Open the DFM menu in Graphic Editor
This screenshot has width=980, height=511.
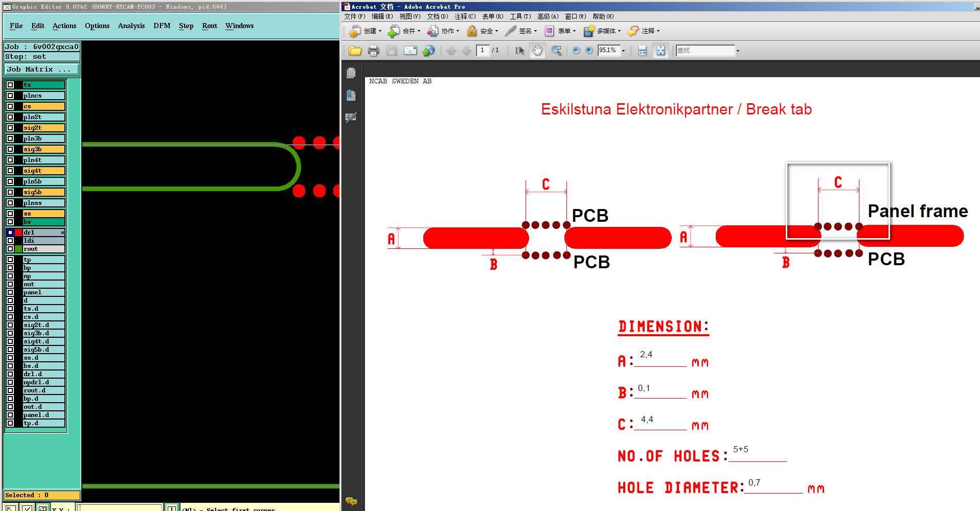click(162, 26)
